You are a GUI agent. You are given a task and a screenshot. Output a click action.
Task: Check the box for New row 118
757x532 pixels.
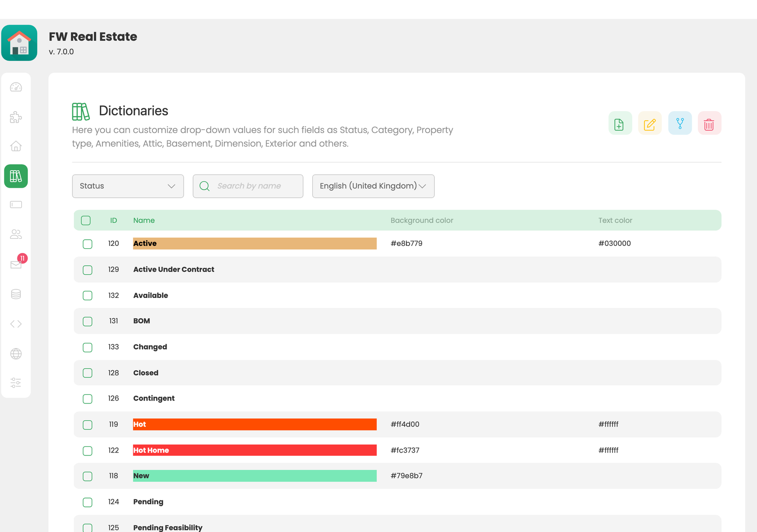coord(88,477)
